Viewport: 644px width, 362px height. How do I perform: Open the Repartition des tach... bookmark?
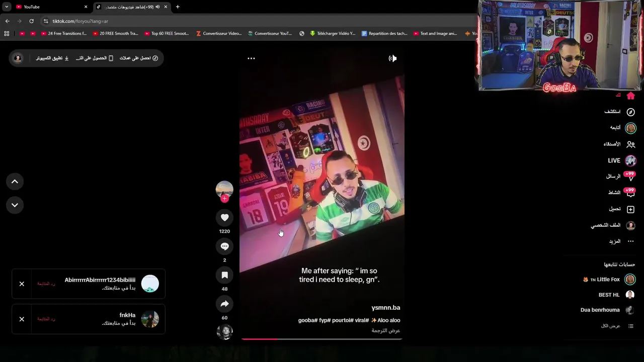385,34
